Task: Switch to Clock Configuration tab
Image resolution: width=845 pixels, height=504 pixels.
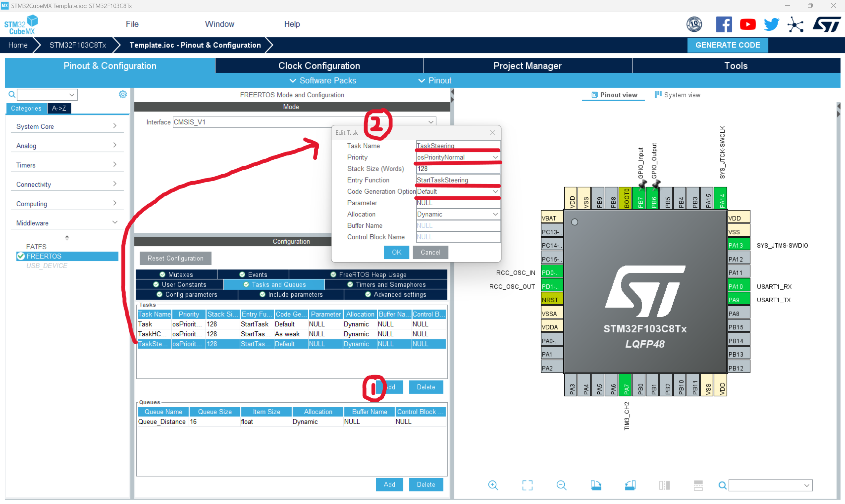Action: click(319, 66)
